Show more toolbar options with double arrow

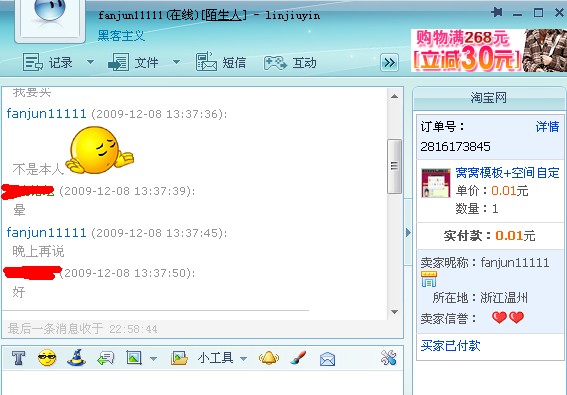click(389, 63)
